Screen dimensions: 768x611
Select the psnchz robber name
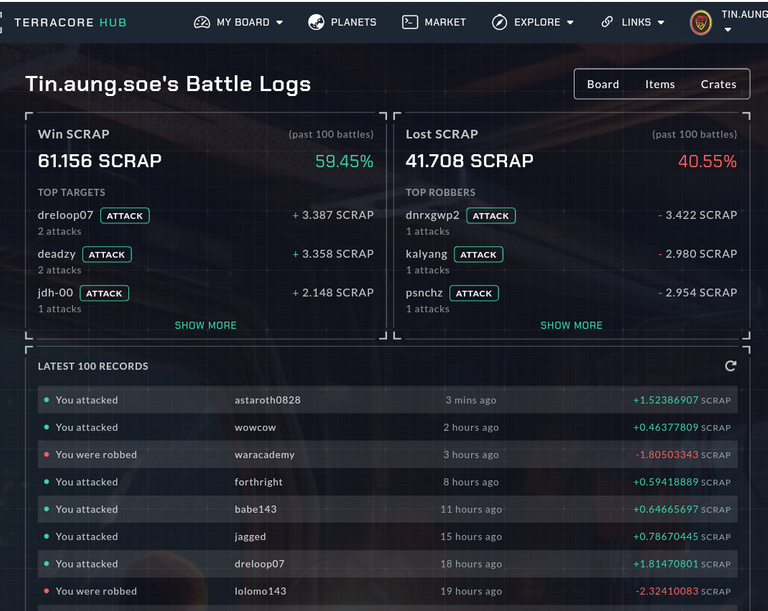(424, 293)
